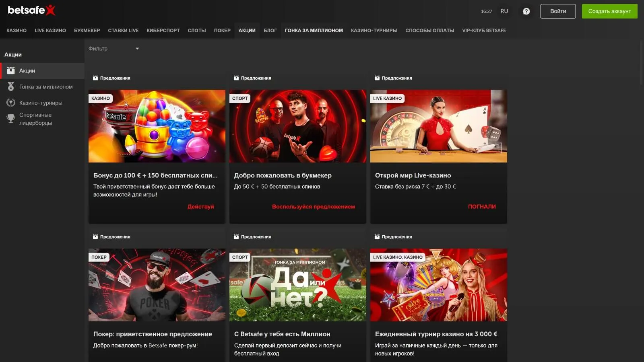
Task: Open the poker welcome offer image
Action: [157, 285]
